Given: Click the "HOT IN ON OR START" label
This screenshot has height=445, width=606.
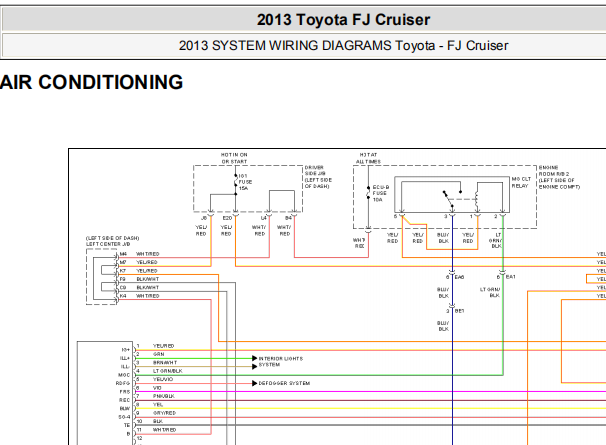Looking at the screenshot, I should (x=234, y=158).
